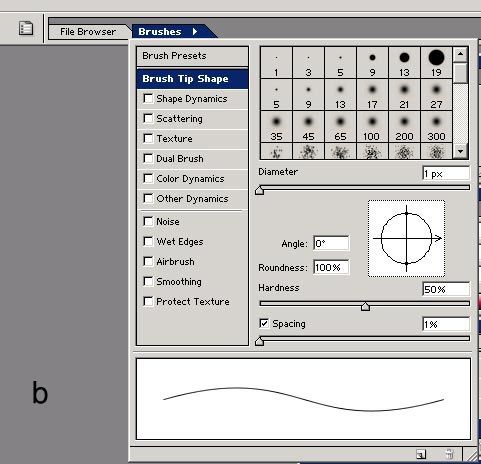Click the Diameter value field
This screenshot has width=481, height=464.
click(446, 174)
